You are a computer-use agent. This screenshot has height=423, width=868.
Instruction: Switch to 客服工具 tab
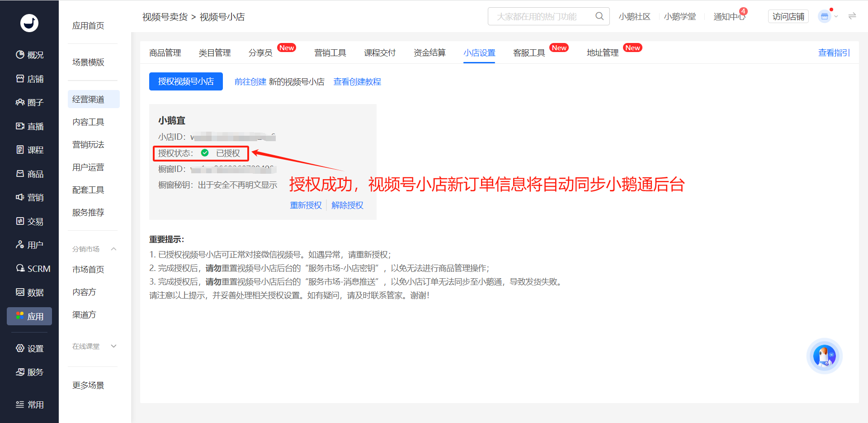click(529, 53)
